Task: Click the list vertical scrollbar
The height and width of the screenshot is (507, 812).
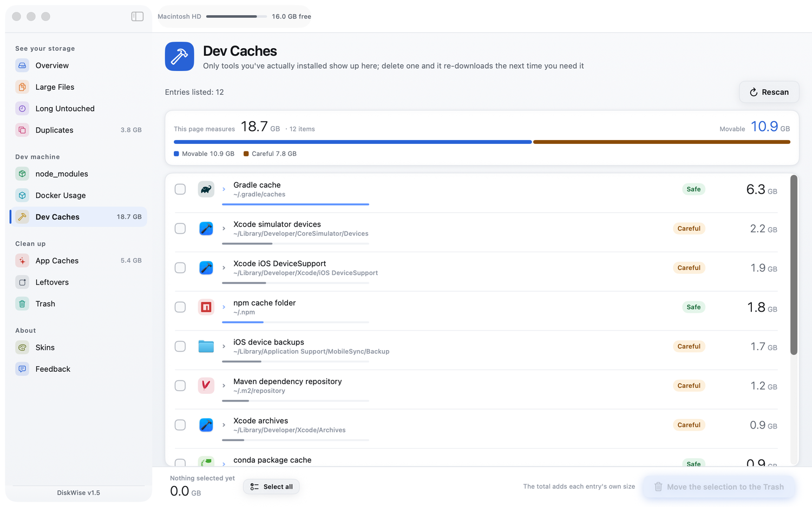Action: point(794,265)
